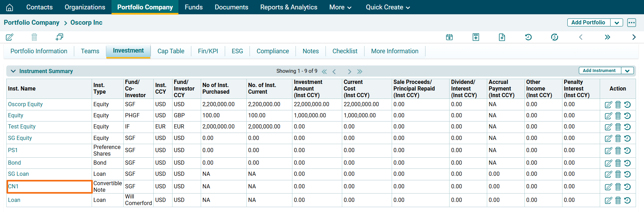The width and height of the screenshot is (644, 212).
Task: View history for the Bond row
Action: coord(627,163)
